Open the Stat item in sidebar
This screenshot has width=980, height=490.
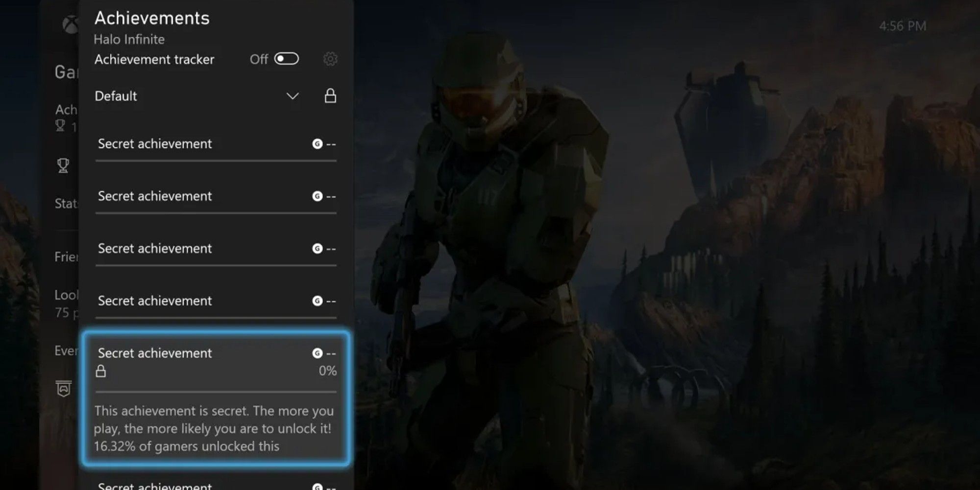tap(66, 204)
